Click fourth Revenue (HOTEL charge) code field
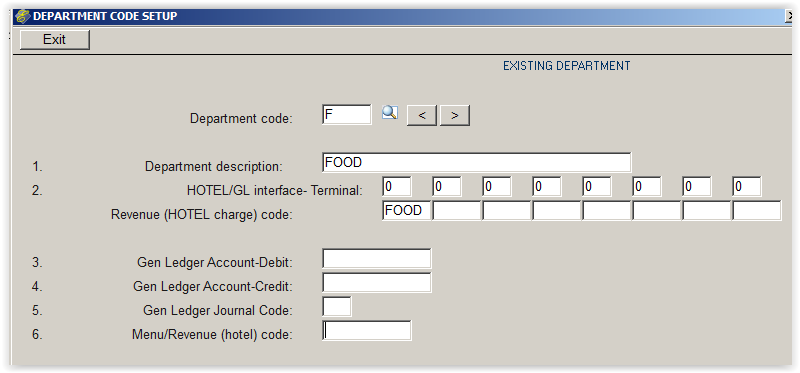Viewport: 800px width, 373px height. (556, 210)
